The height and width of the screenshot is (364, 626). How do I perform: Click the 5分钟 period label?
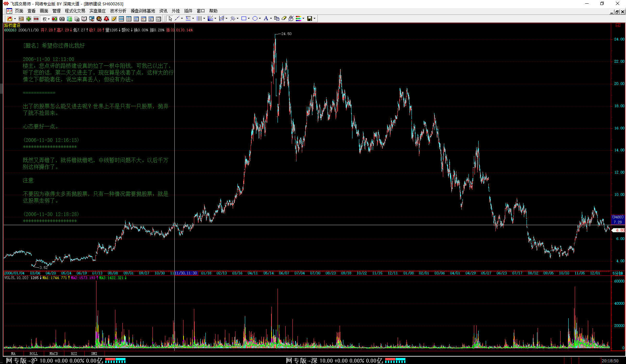[618, 273]
